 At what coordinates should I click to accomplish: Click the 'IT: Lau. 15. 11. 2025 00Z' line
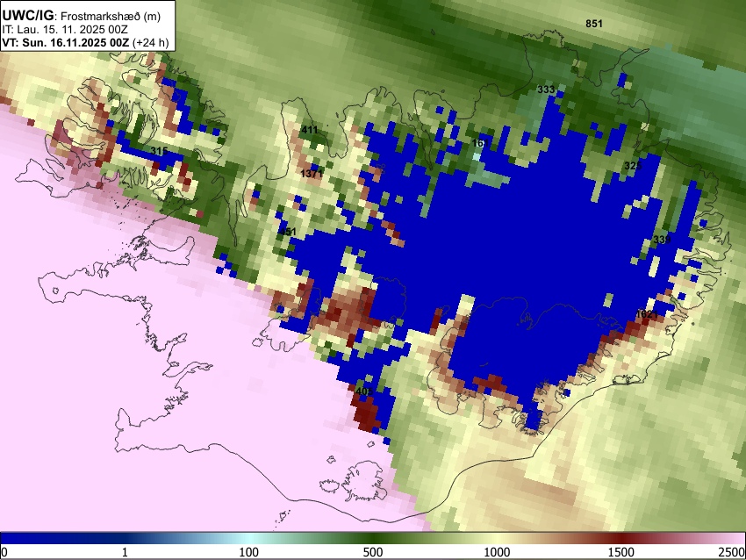click(x=65, y=30)
